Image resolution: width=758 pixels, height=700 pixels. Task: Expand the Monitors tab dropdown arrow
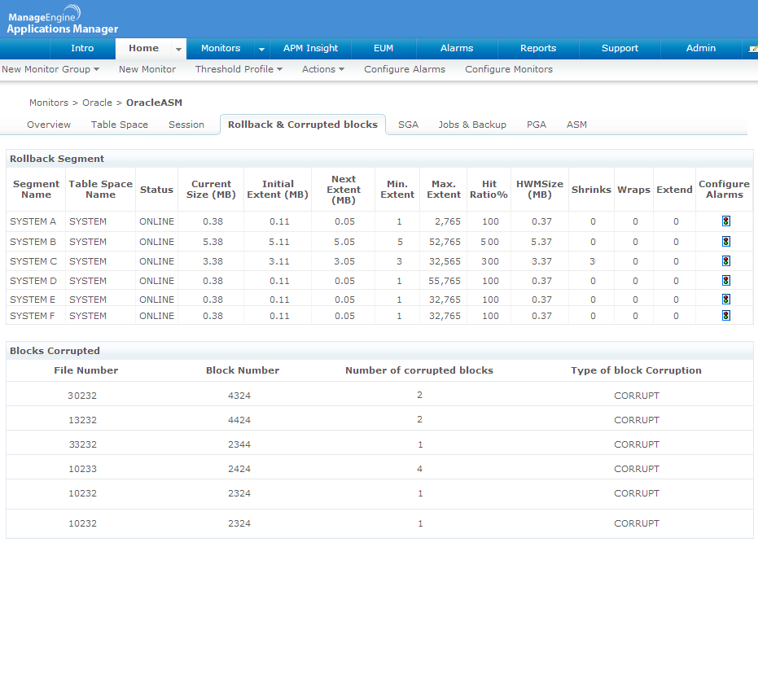[261, 50]
